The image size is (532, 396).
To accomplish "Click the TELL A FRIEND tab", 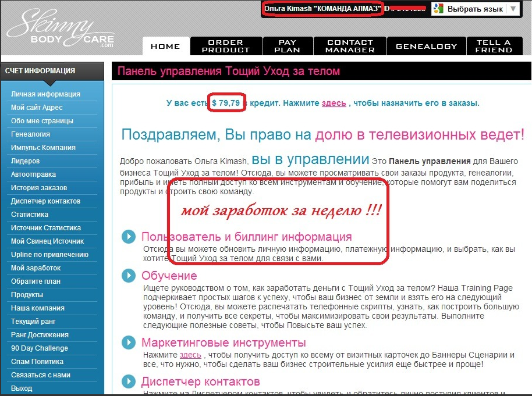I will coord(494,46).
